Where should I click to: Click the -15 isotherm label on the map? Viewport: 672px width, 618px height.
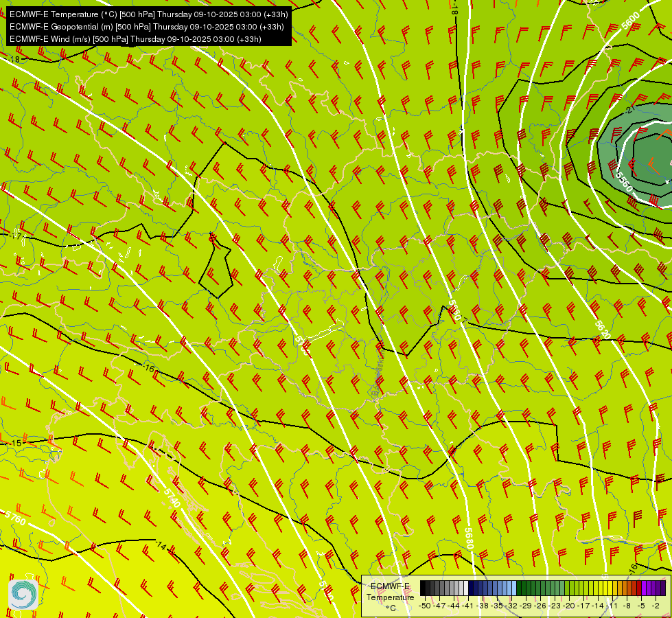click(15, 443)
